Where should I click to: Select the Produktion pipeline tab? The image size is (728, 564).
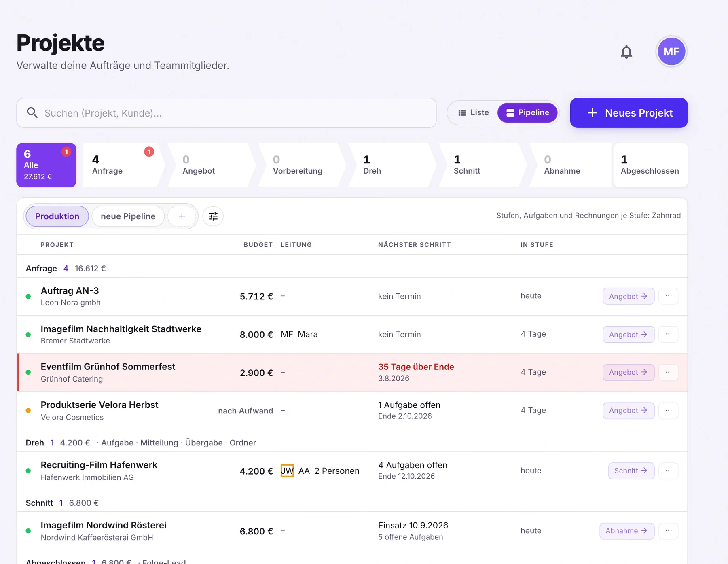click(57, 216)
